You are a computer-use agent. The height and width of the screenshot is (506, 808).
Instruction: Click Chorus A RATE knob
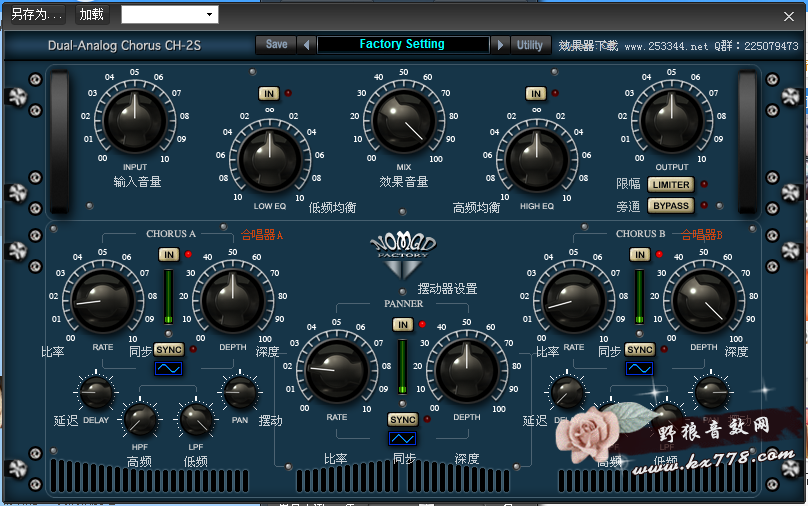pyautogui.click(x=103, y=300)
